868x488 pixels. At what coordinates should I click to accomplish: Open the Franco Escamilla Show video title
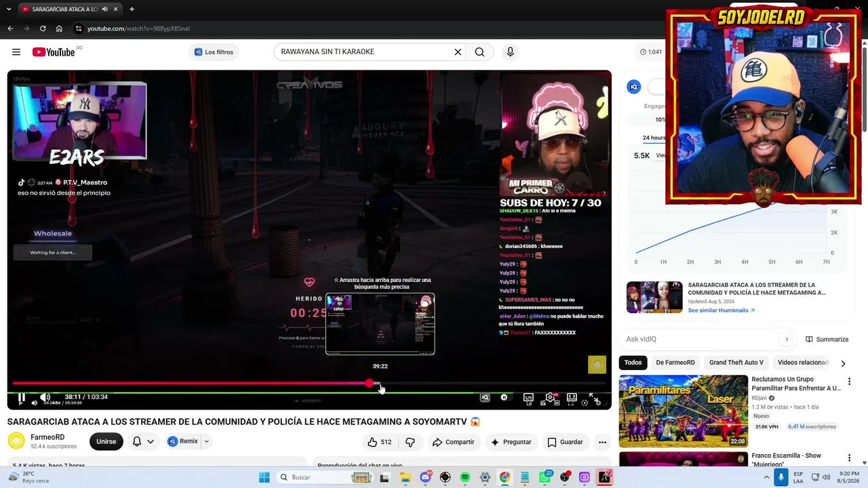(x=787, y=460)
